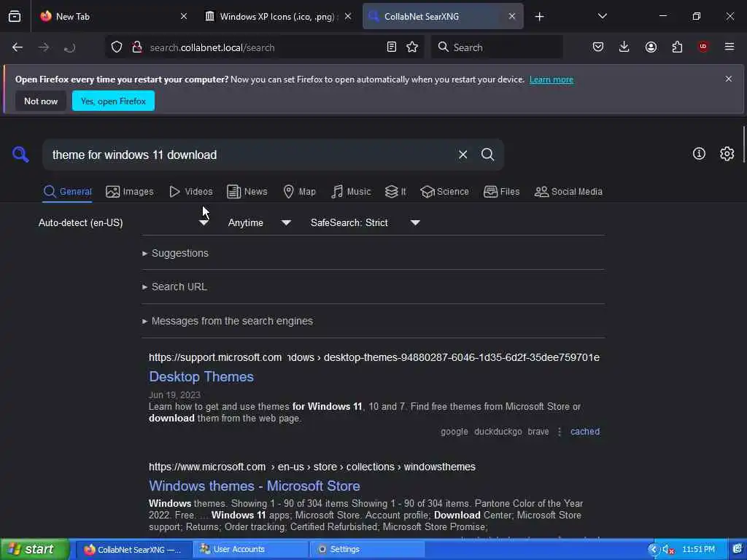Go to the SearXNG home logo

point(20,155)
